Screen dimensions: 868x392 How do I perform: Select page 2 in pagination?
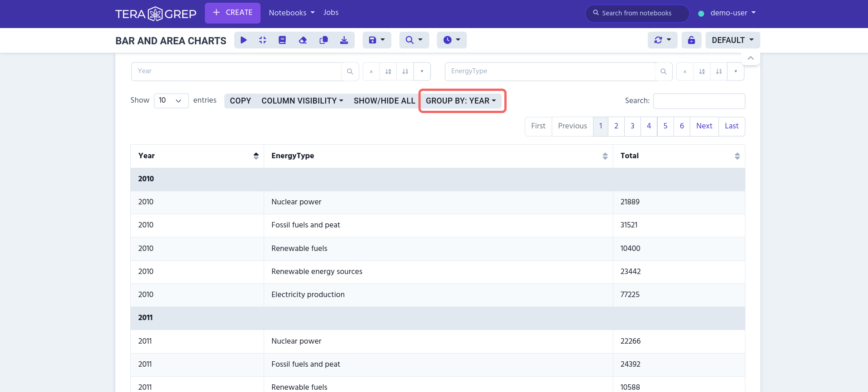(x=616, y=126)
